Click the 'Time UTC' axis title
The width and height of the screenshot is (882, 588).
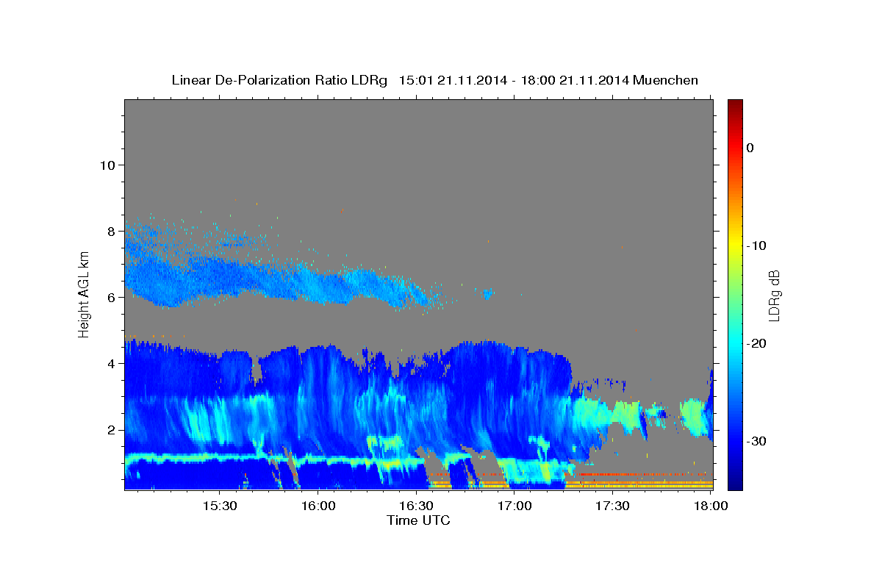[418, 520]
